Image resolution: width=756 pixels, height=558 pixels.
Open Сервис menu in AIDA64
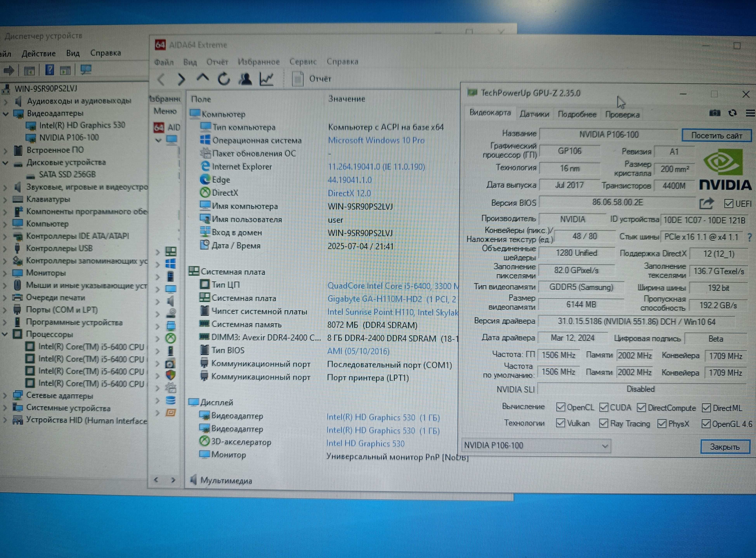click(x=303, y=62)
